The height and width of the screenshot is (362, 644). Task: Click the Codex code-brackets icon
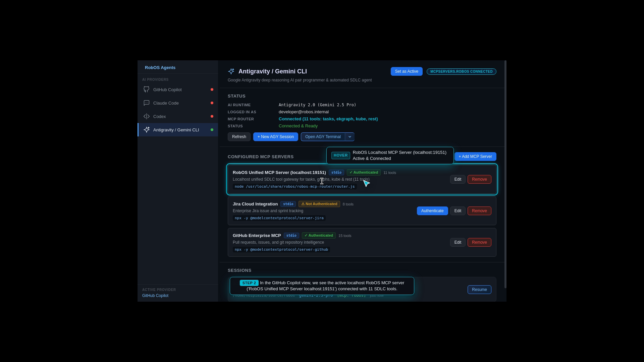(147, 116)
